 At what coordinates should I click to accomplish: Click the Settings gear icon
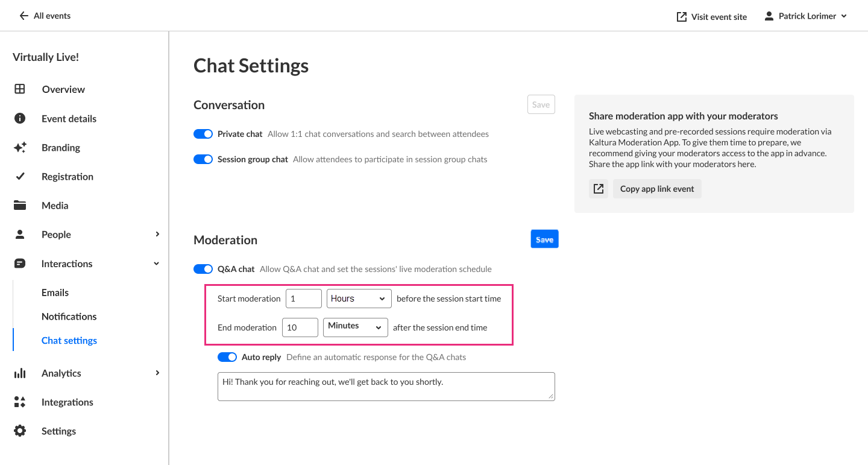pos(20,431)
